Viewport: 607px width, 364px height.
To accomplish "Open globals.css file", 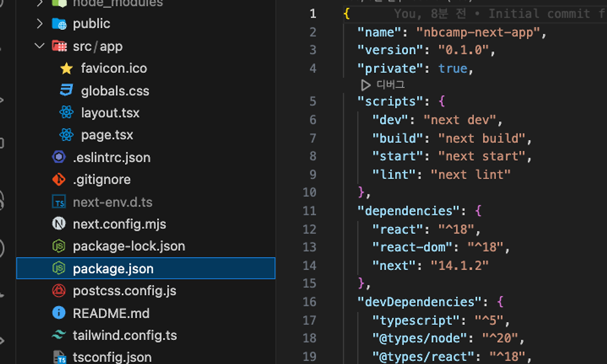I will (115, 91).
